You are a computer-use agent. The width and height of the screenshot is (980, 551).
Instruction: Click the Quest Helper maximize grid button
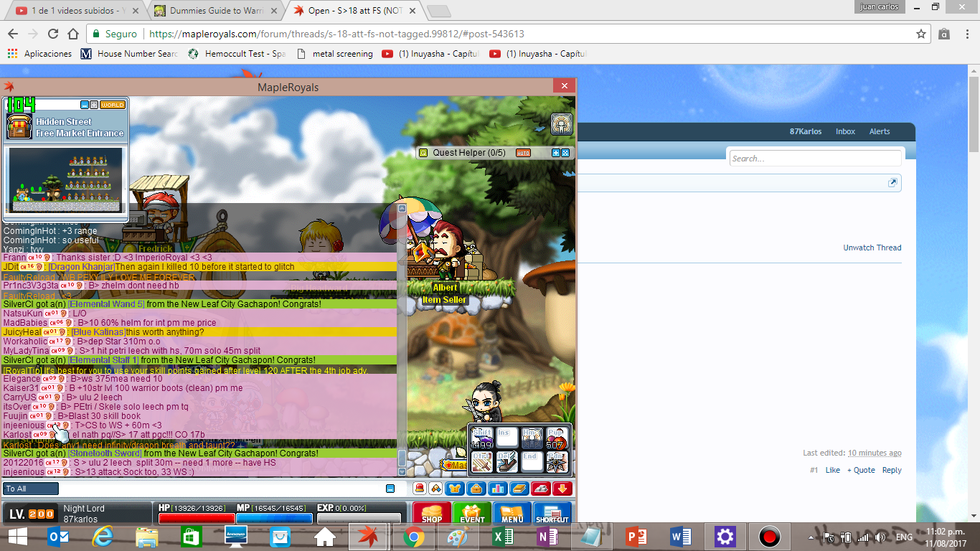(565, 153)
